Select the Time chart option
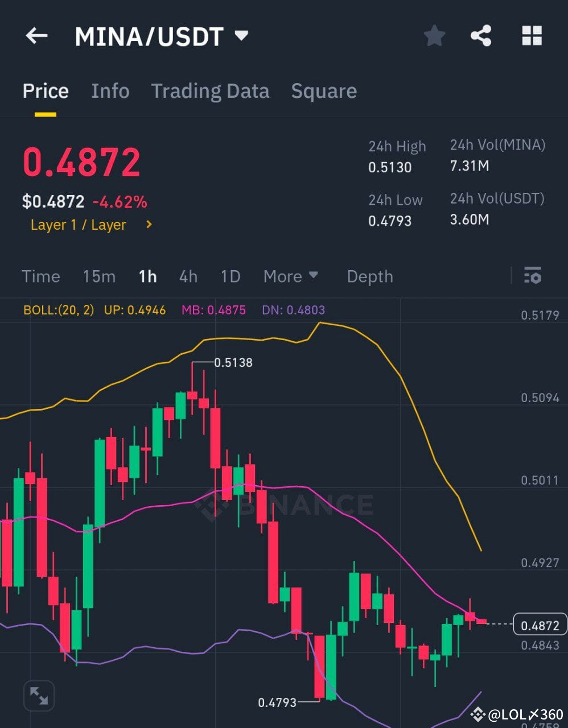568x728 pixels. (40, 276)
